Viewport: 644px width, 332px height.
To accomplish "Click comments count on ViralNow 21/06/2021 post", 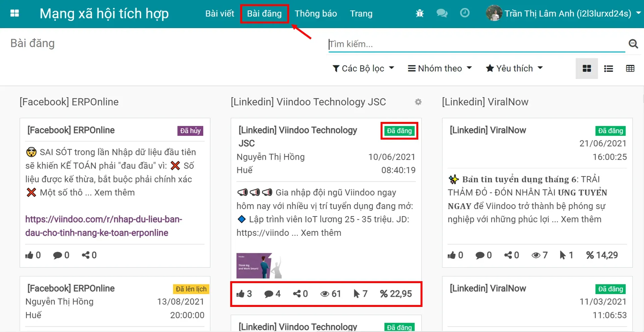I will 484,255.
